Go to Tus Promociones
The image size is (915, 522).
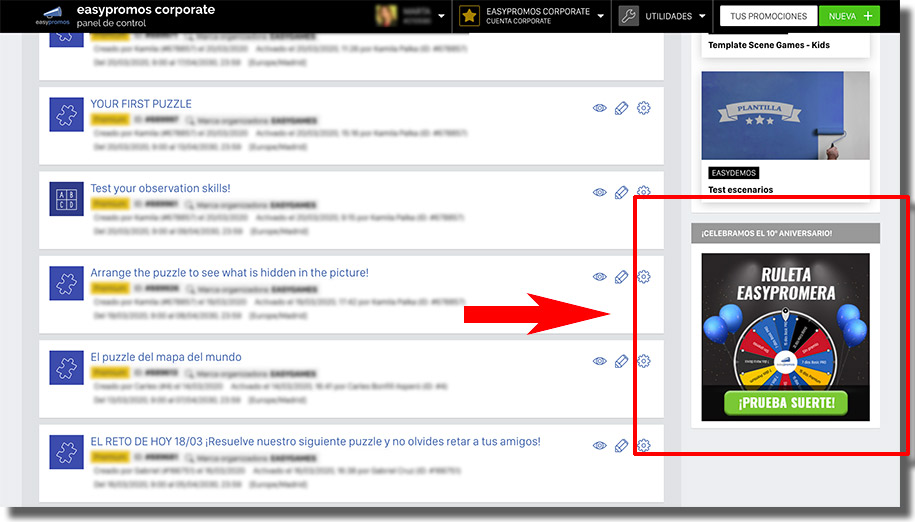tap(768, 16)
